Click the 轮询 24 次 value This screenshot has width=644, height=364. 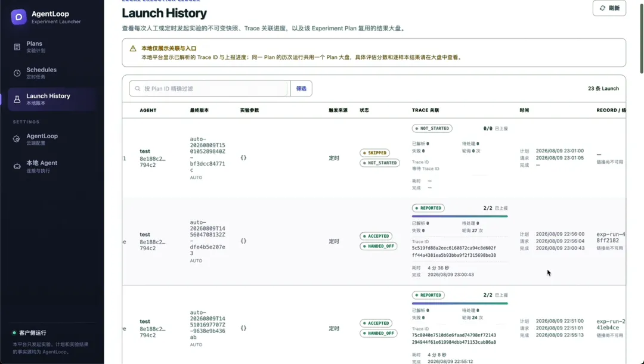tap(472, 318)
